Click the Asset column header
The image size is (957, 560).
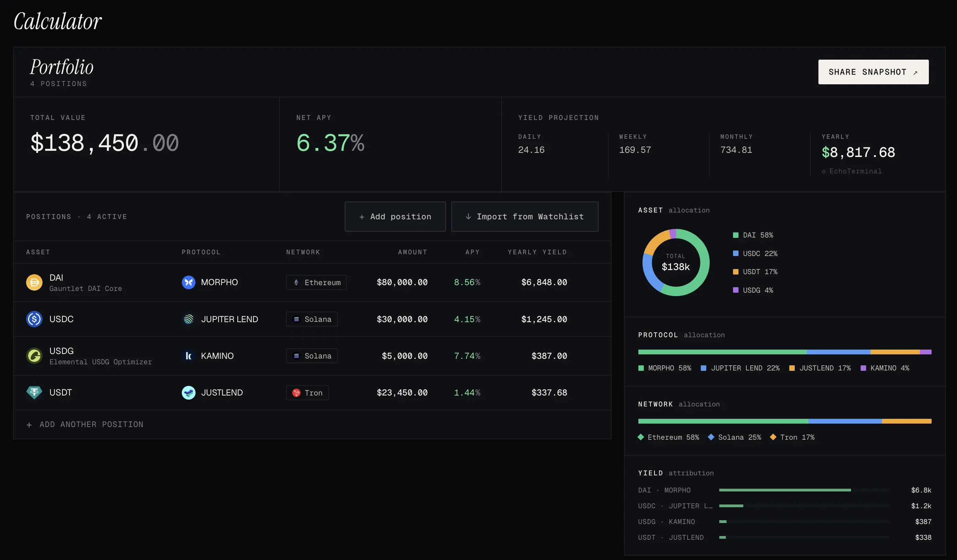click(38, 252)
